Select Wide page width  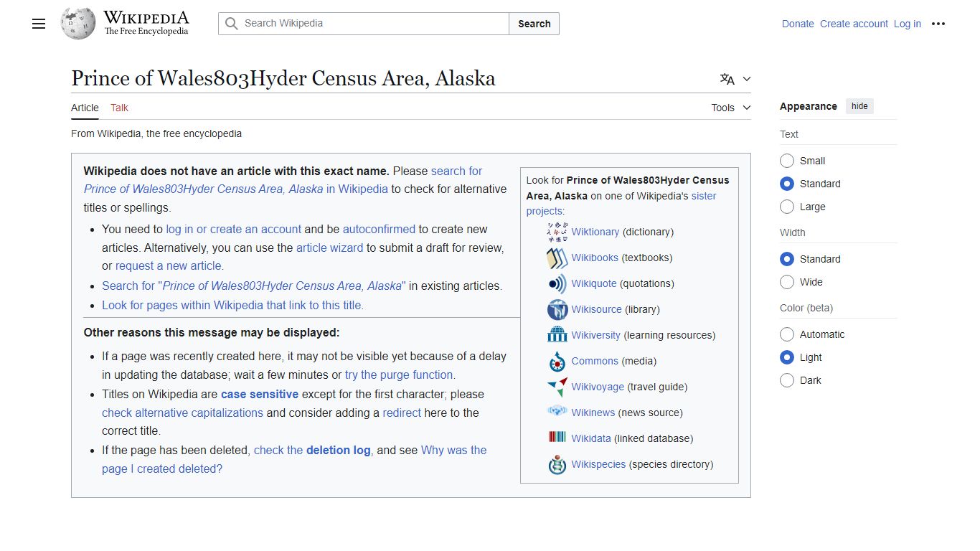pyautogui.click(x=787, y=282)
